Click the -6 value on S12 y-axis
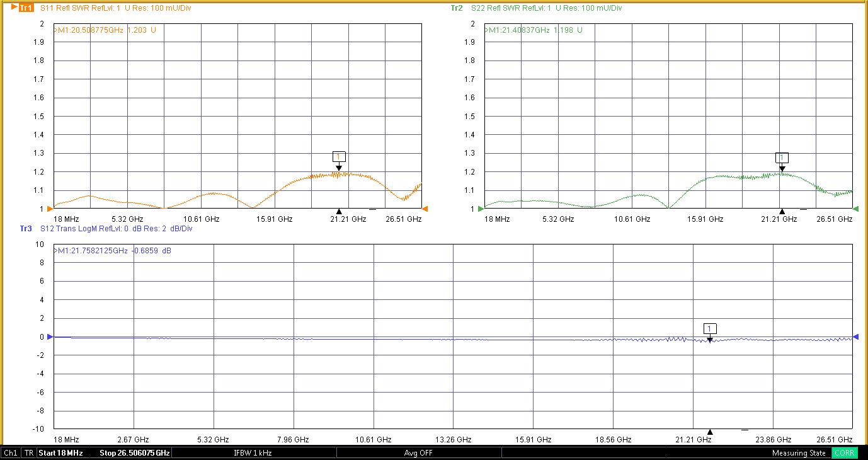The width and height of the screenshot is (868, 460). click(x=40, y=392)
